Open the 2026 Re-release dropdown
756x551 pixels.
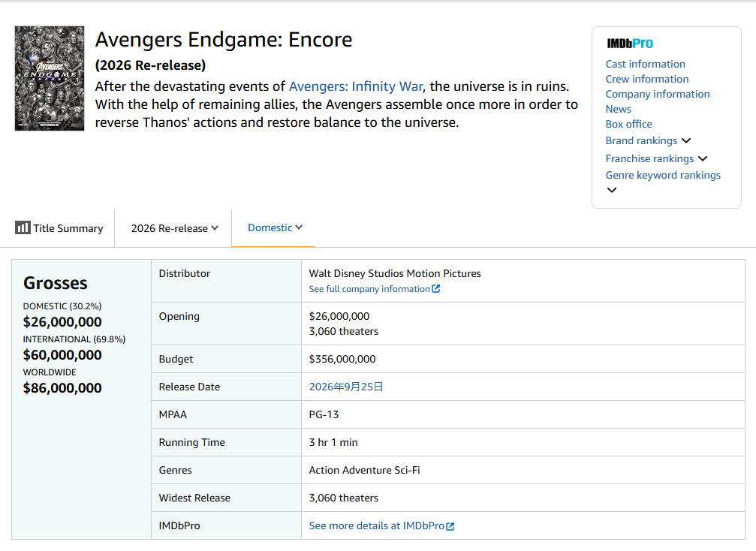(x=174, y=228)
